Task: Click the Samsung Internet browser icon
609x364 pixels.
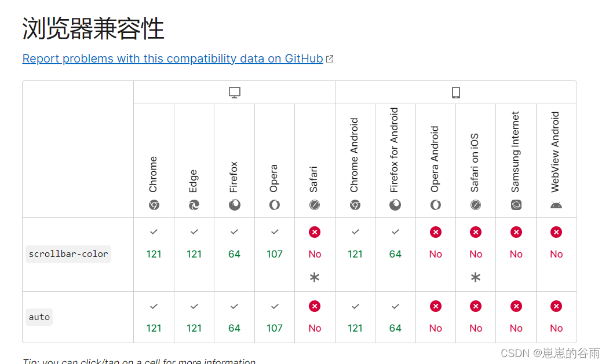Action: (x=516, y=205)
